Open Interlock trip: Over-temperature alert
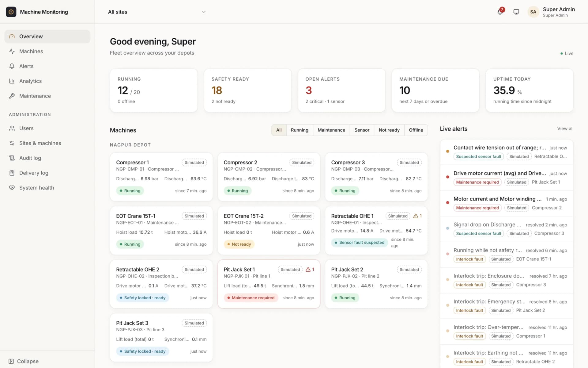This screenshot has height=368, width=588. (507, 332)
